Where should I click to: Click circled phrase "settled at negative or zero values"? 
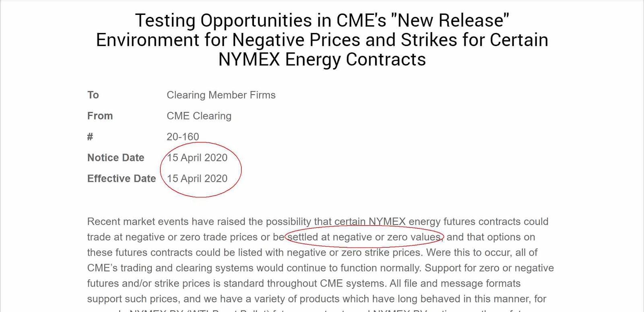click(364, 237)
